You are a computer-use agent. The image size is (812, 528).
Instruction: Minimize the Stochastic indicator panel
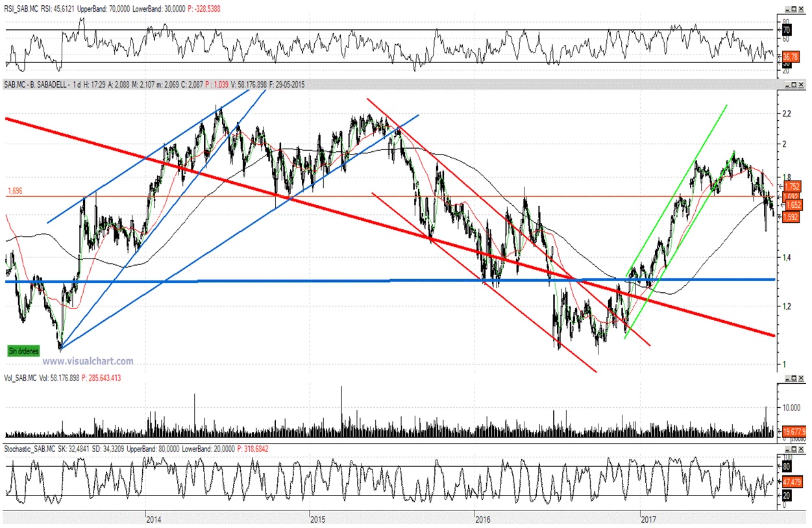coord(787,449)
